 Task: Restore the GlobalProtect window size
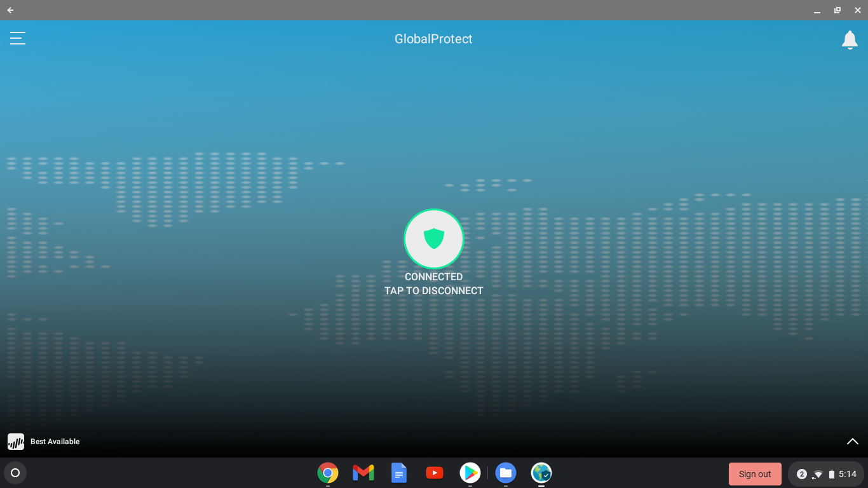pyautogui.click(x=837, y=10)
